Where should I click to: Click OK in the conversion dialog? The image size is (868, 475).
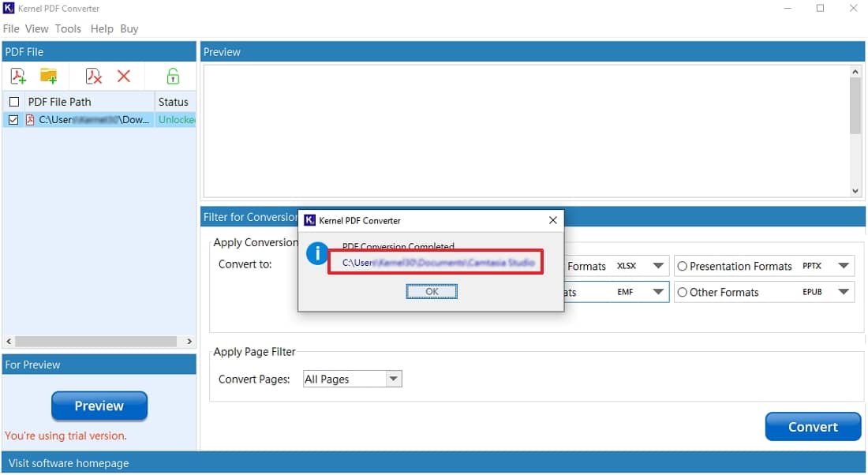click(432, 291)
